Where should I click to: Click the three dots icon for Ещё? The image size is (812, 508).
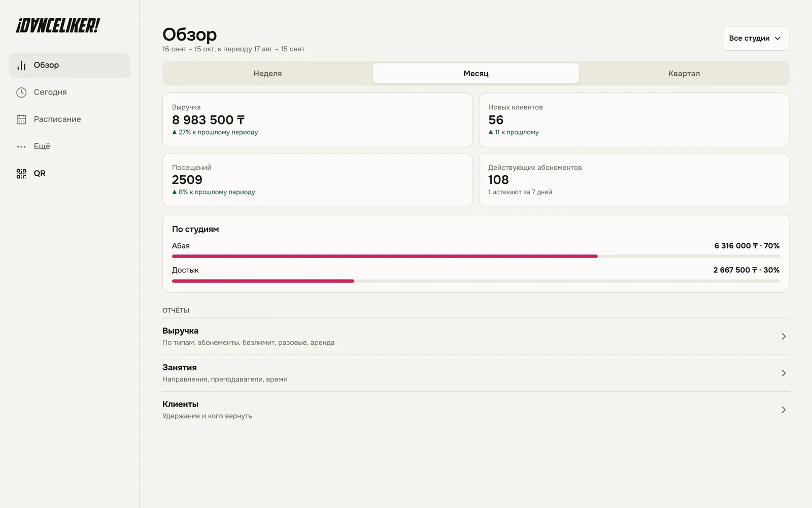(x=21, y=147)
